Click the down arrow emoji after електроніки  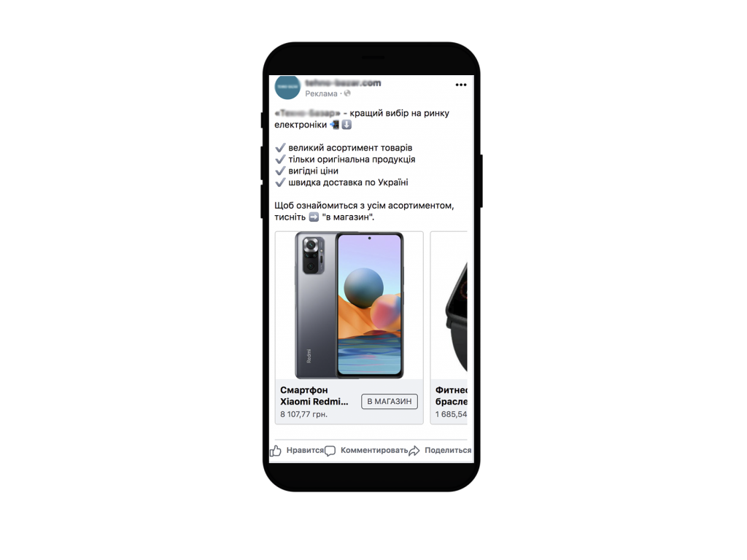tap(347, 125)
